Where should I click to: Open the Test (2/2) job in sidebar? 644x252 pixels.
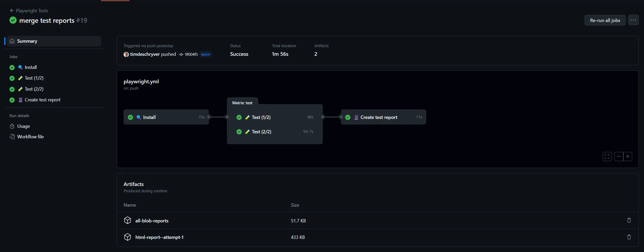click(x=34, y=89)
